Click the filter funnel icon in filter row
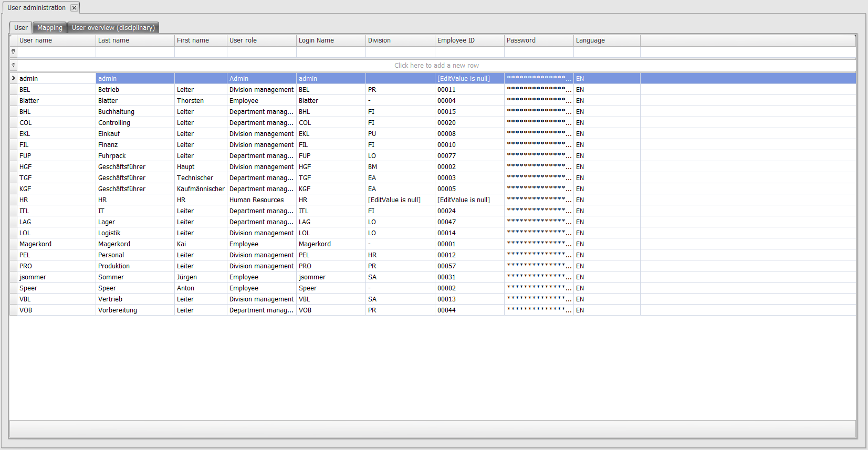This screenshot has width=868, height=450. [x=13, y=52]
